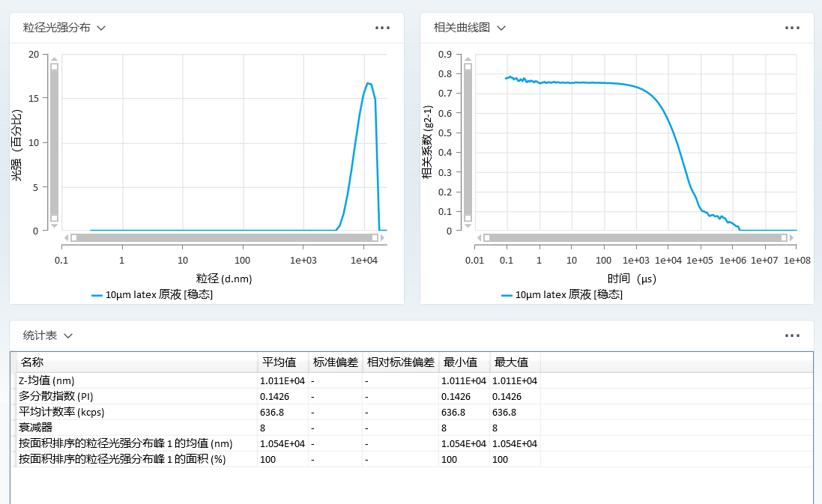The width and height of the screenshot is (822, 504).
Task: Open the 相关曲线图 title dropdown
Action: tap(500, 28)
